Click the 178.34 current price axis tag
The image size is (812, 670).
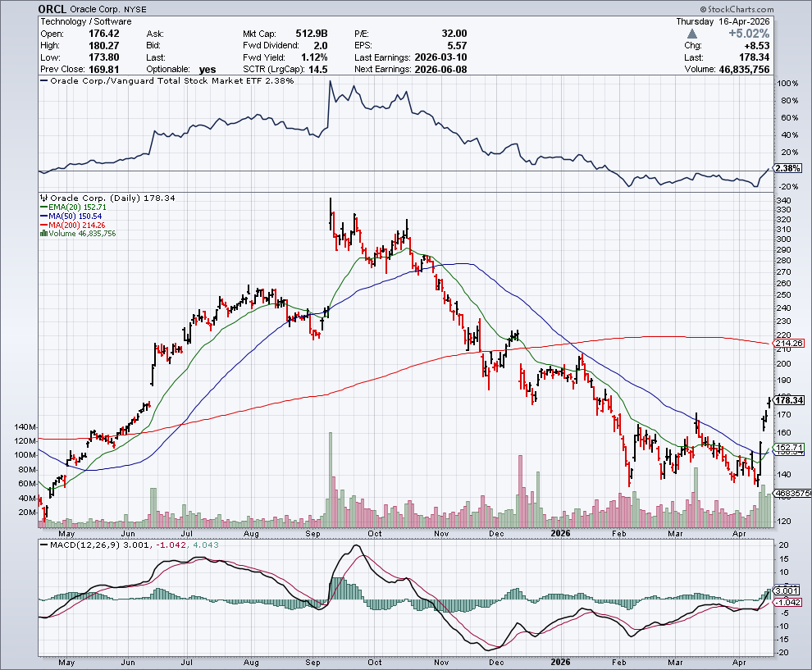[788, 400]
